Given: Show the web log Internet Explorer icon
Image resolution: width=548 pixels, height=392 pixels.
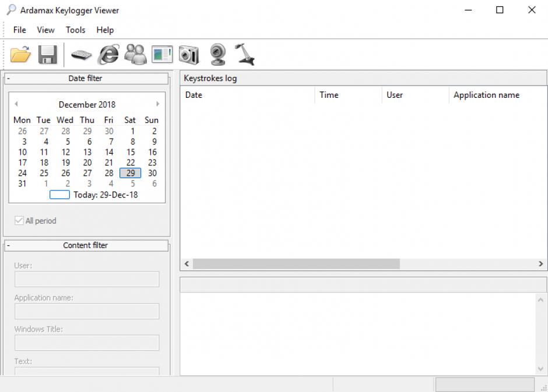Looking at the screenshot, I should (x=108, y=55).
